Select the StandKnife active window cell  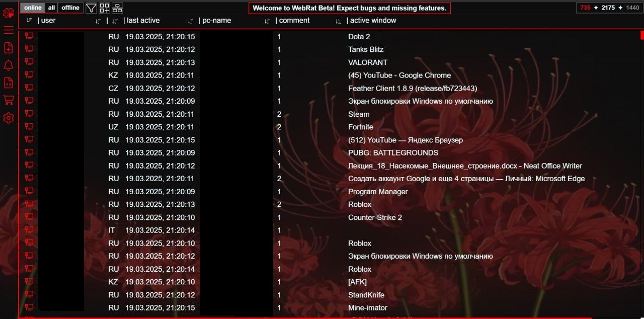tap(366, 295)
